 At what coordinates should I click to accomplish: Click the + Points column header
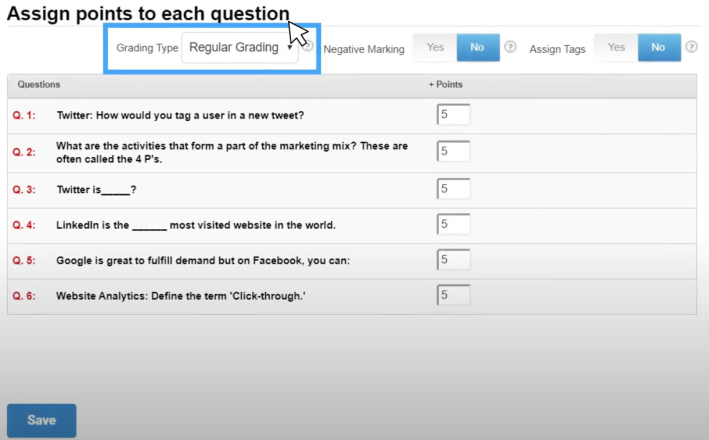(445, 85)
